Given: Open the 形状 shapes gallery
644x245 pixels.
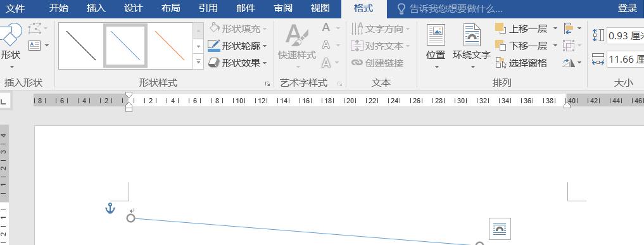Looking at the screenshot, I should [11, 46].
